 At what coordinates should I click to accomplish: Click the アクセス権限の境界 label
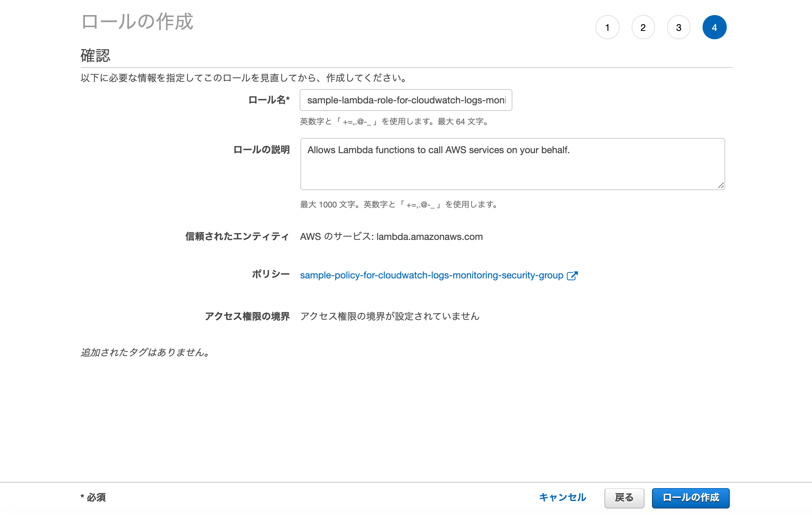(x=247, y=316)
